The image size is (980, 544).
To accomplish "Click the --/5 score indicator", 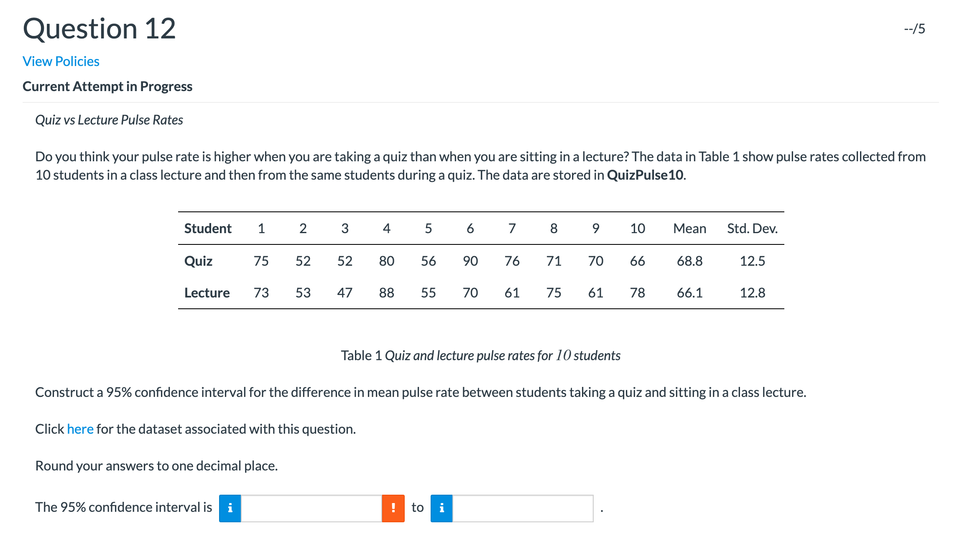I will (915, 29).
